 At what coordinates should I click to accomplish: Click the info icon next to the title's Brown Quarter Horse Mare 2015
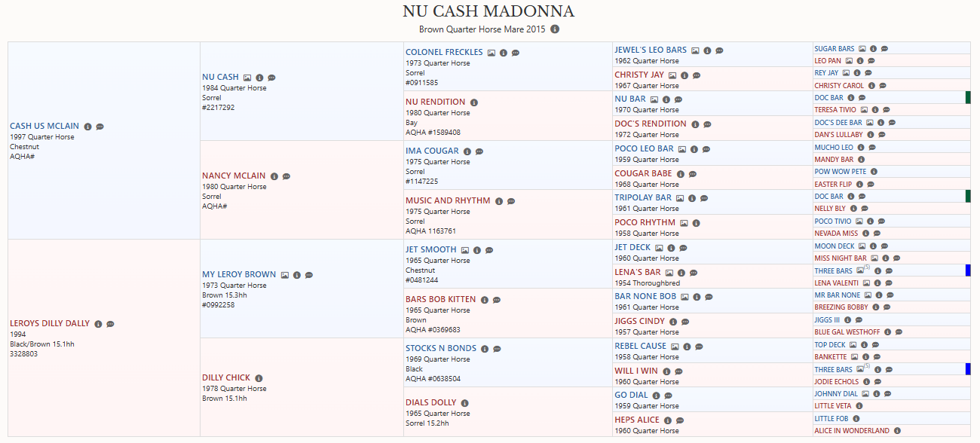555,29
